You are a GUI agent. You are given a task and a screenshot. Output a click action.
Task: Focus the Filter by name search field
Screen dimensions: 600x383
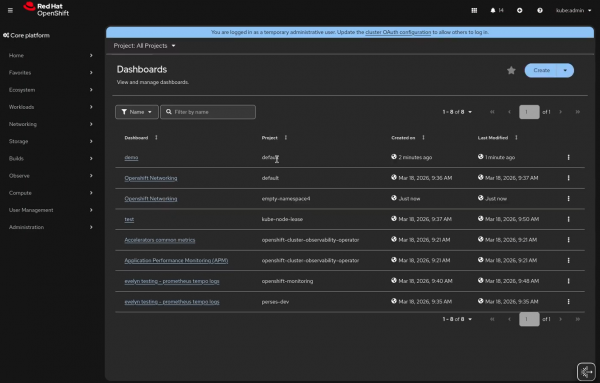[208, 112]
